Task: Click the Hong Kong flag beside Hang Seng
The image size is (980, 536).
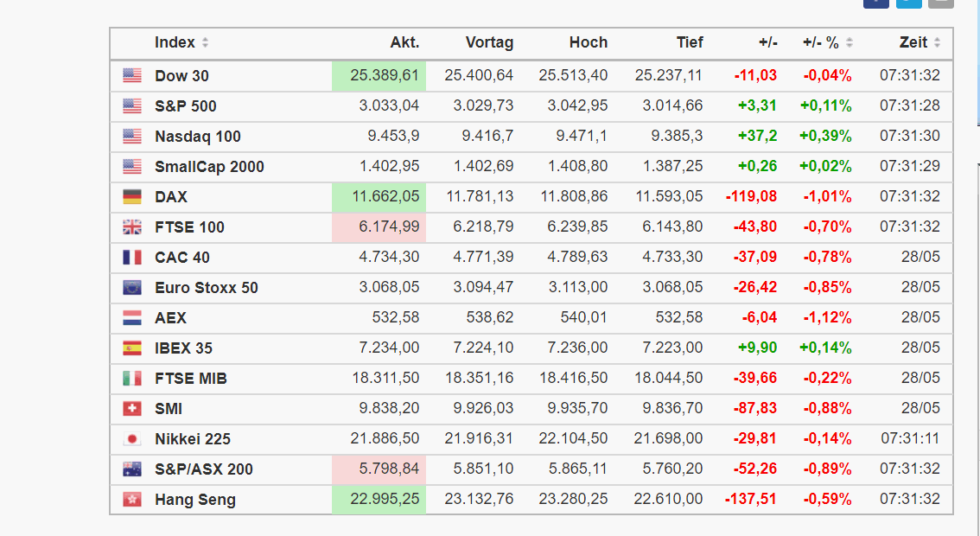Action: pos(131,500)
